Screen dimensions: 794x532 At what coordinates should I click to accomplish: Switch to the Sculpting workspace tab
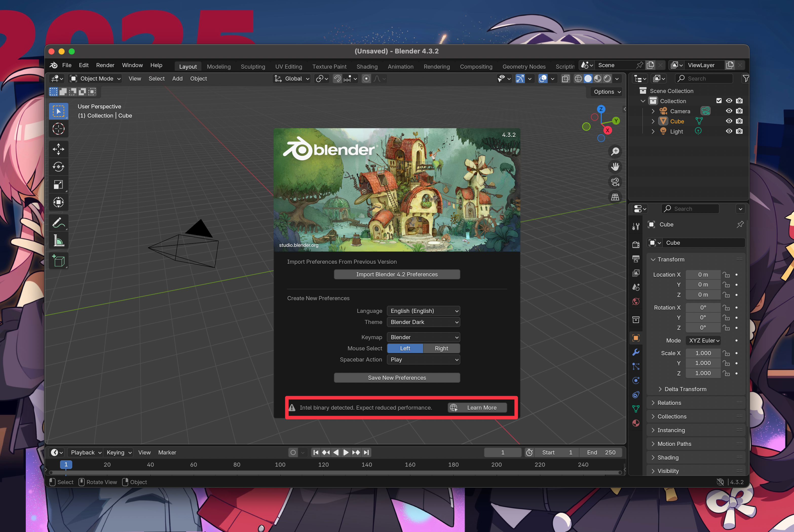coord(253,66)
